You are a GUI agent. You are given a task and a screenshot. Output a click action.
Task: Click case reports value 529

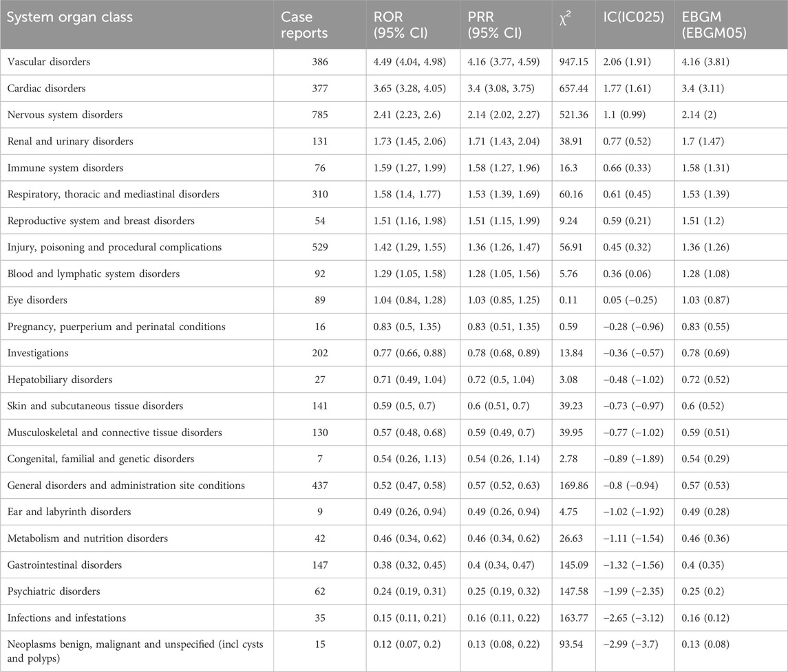click(319, 248)
